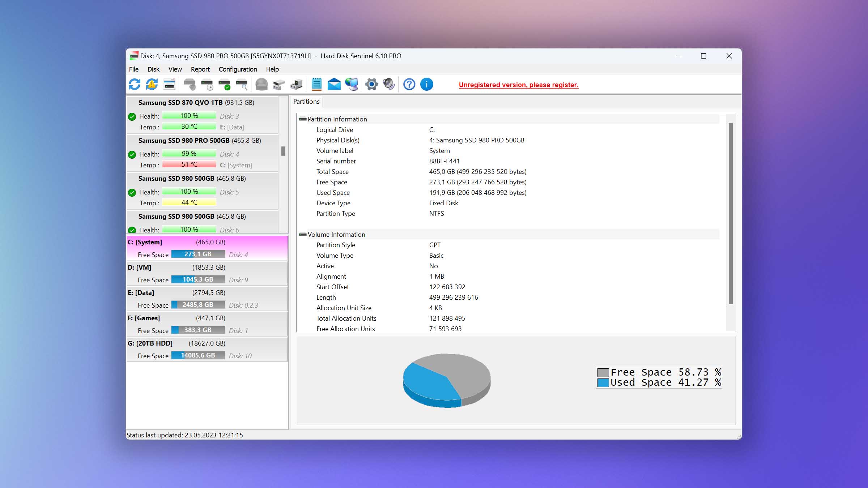Collapse the Volume Information section

[x=303, y=234]
